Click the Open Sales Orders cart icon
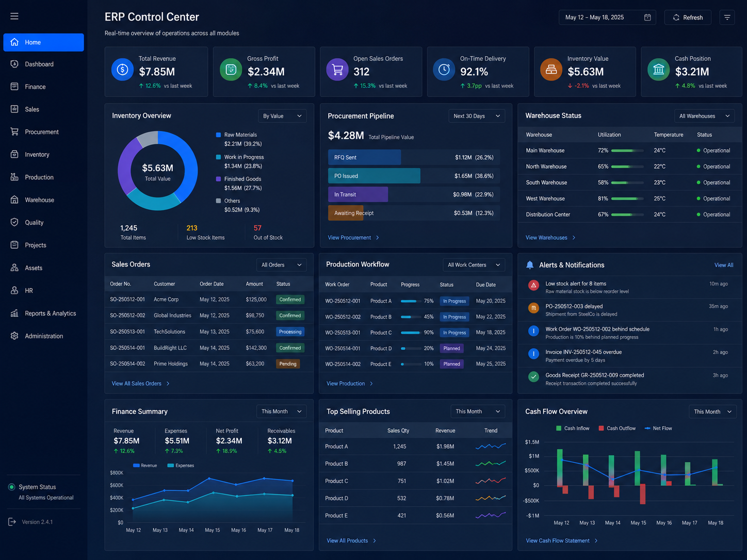Image resolution: width=747 pixels, height=560 pixels. (337, 70)
